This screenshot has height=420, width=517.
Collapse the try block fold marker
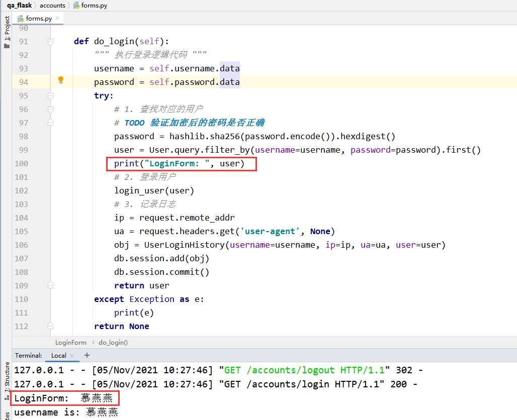[50, 96]
